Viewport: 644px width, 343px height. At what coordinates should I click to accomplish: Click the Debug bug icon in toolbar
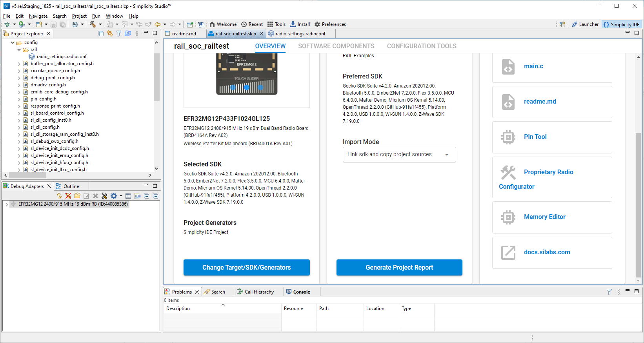(7, 24)
